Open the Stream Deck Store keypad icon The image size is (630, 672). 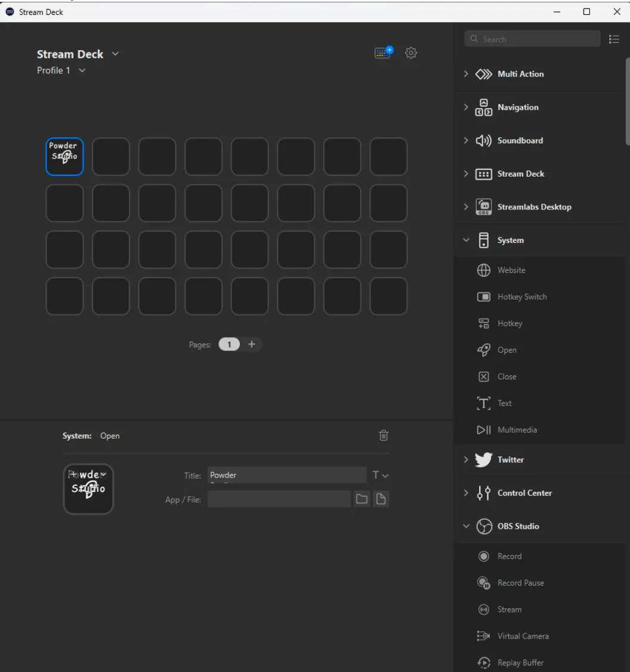(384, 53)
